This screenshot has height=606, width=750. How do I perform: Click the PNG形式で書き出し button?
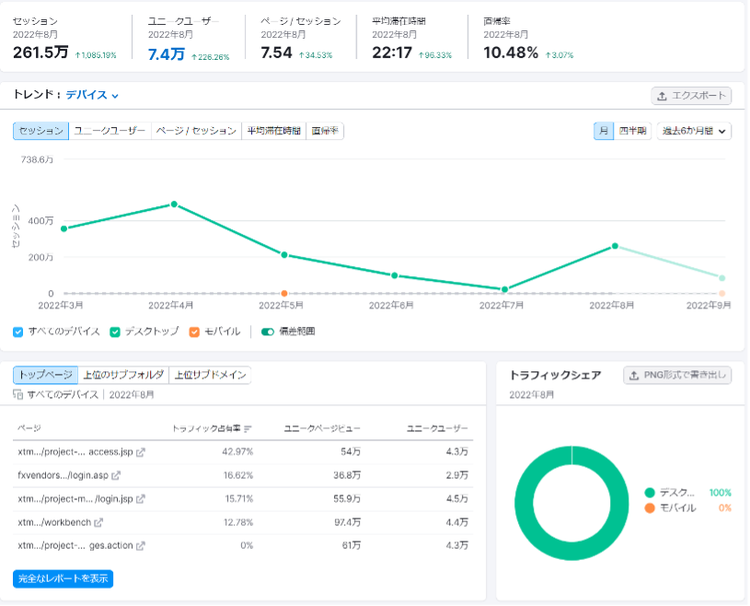[677, 375]
